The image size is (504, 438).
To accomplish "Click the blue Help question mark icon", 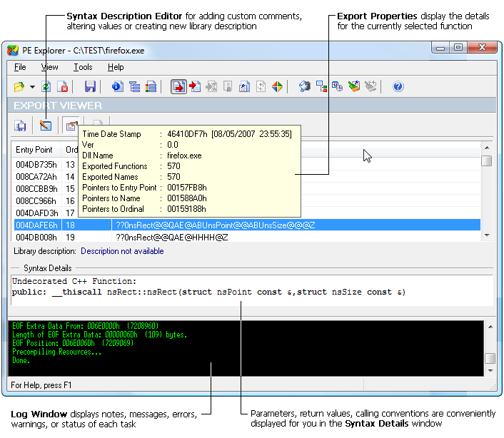I will [x=398, y=87].
